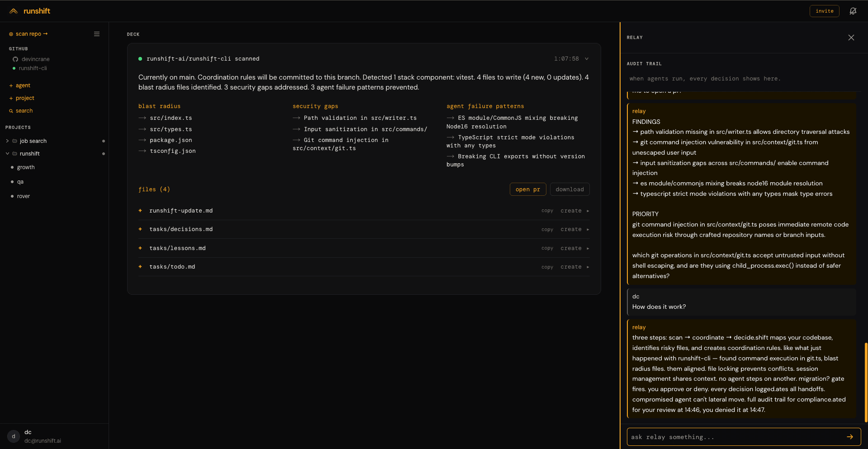Open the growth item
868x449 pixels.
coord(26,167)
